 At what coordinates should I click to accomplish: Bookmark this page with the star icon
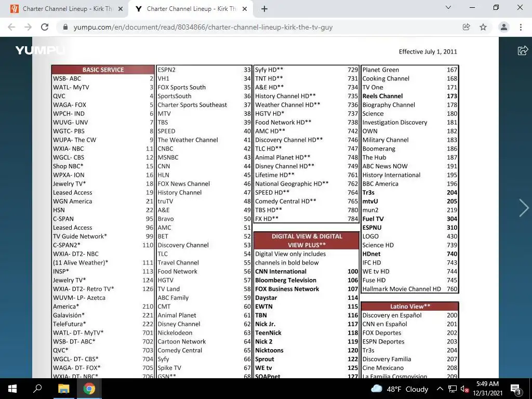tap(483, 27)
